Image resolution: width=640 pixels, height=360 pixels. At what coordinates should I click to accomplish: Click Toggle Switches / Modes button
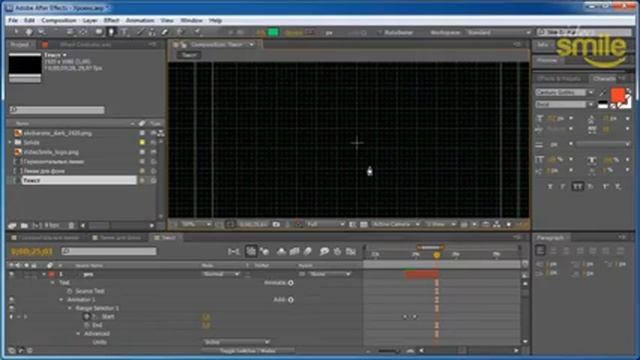point(248,351)
